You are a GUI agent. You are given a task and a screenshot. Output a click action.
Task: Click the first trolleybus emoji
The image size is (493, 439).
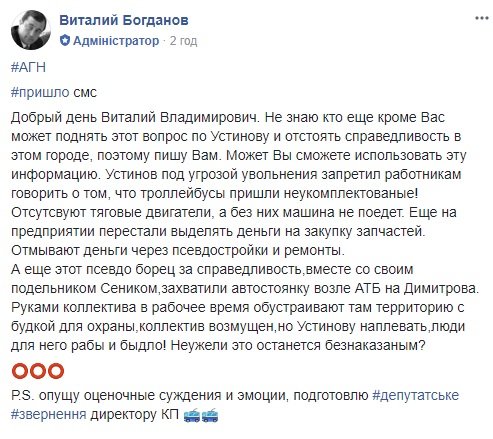point(192,415)
